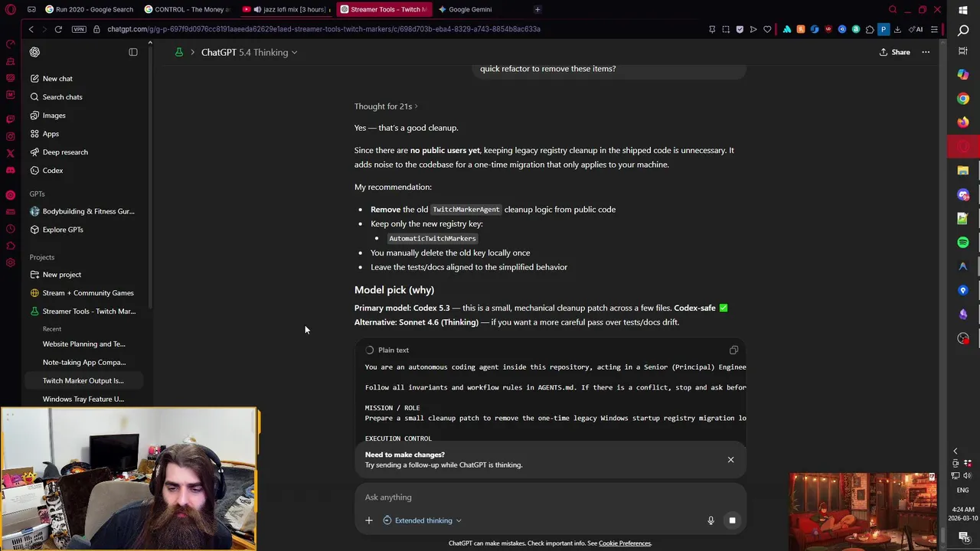Open the extensions puzzle icon
The image size is (980, 551).
[x=870, y=29]
